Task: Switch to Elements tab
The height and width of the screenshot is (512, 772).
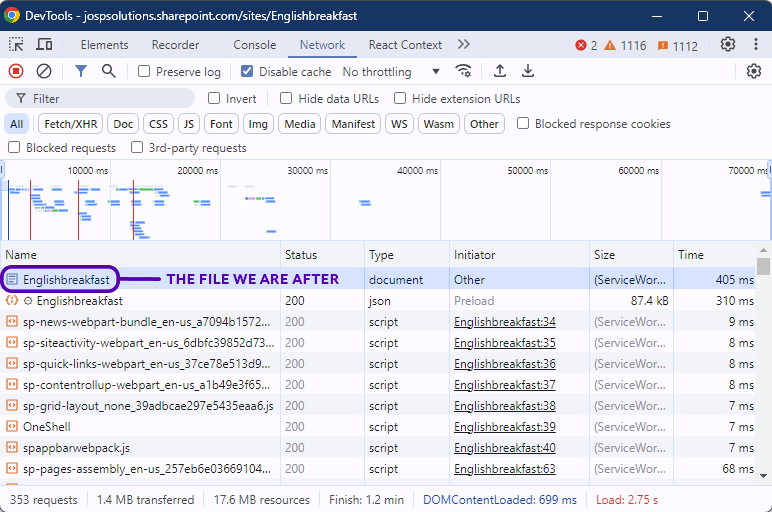Action: [104, 45]
